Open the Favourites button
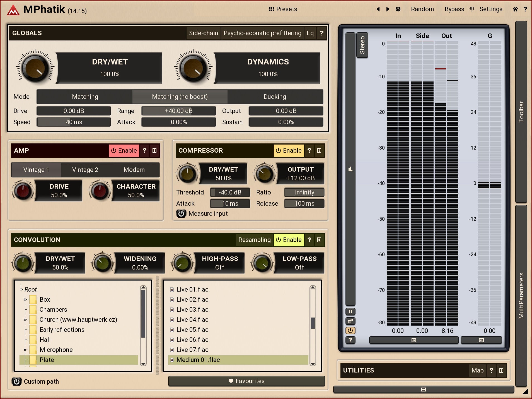532x399 pixels. pyautogui.click(x=246, y=381)
